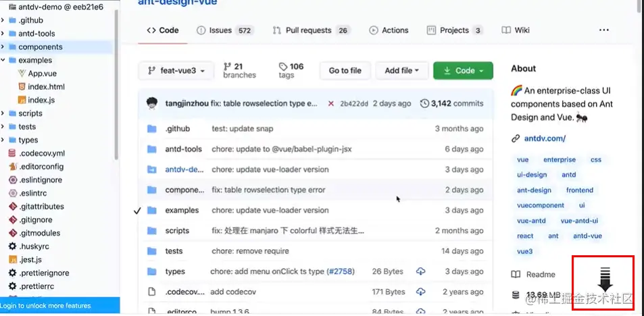Open the Pull requests tab
The image size is (644, 316).
click(x=312, y=30)
